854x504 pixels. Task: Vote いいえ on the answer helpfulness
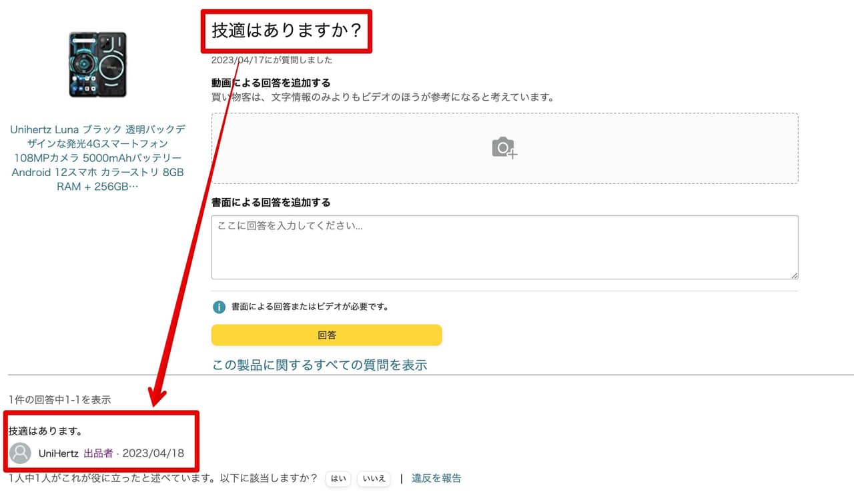pyautogui.click(x=374, y=479)
